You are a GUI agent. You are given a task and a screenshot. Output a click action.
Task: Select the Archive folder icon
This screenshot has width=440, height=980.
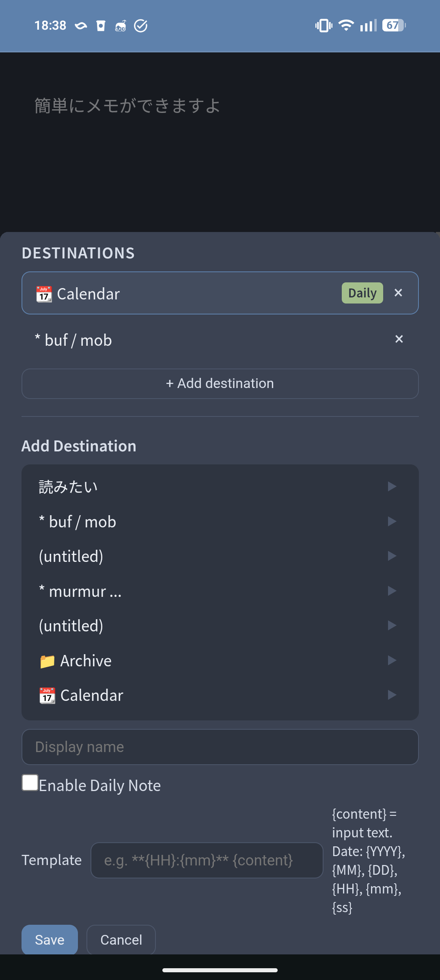47,661
